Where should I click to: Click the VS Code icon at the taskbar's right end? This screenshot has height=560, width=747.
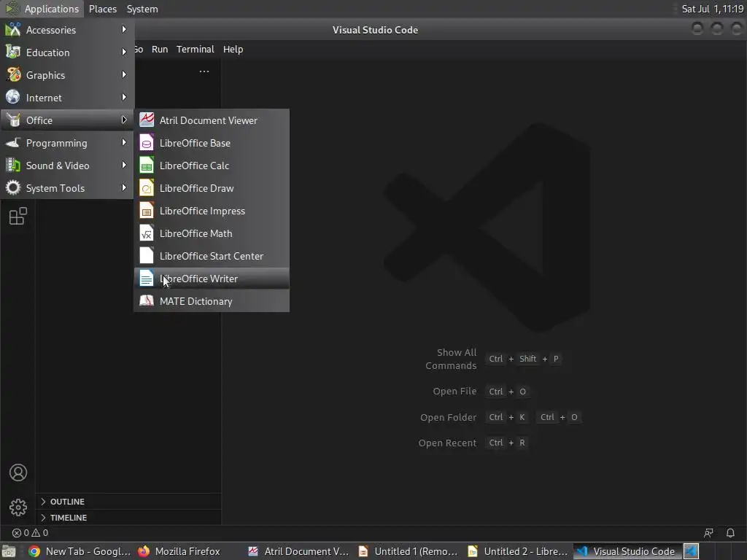click(x=692, y=551)
